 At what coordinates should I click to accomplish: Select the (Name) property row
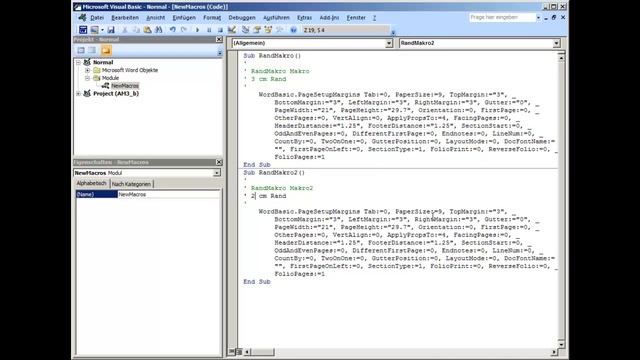point(96,195)
